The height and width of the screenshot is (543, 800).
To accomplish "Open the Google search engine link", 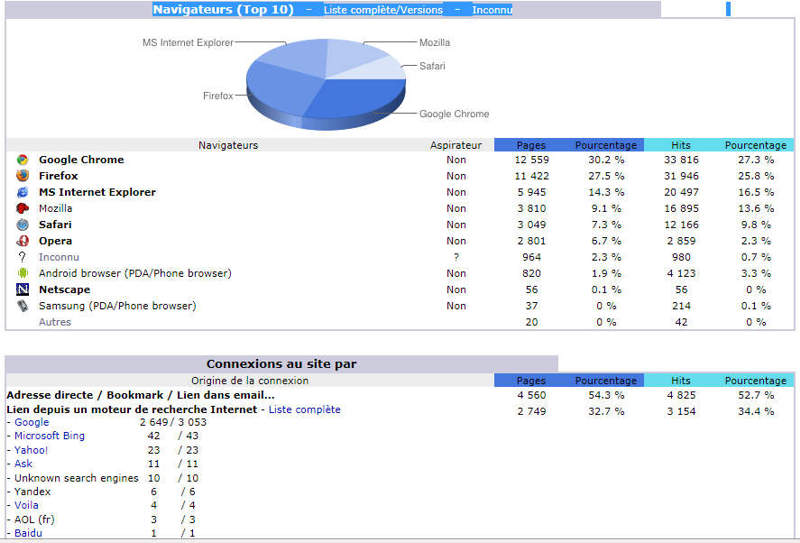I will pos(32,422).
